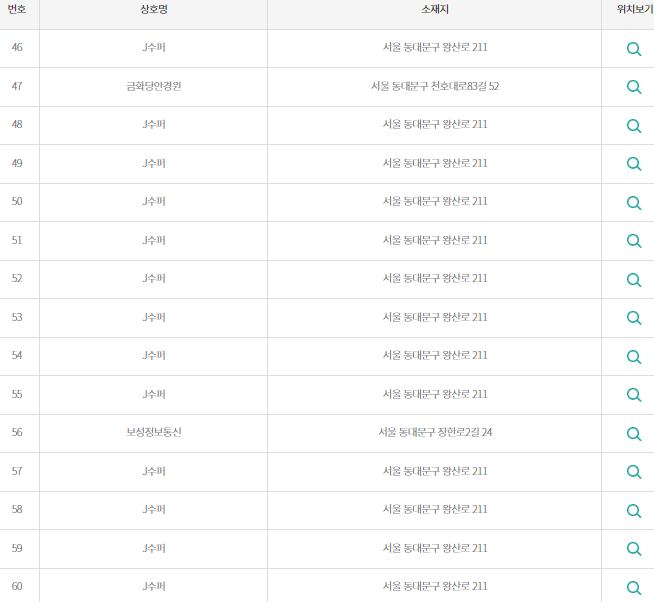Click the address cell in row 46
Screen dimensions: 654x602
coord(435,47)
